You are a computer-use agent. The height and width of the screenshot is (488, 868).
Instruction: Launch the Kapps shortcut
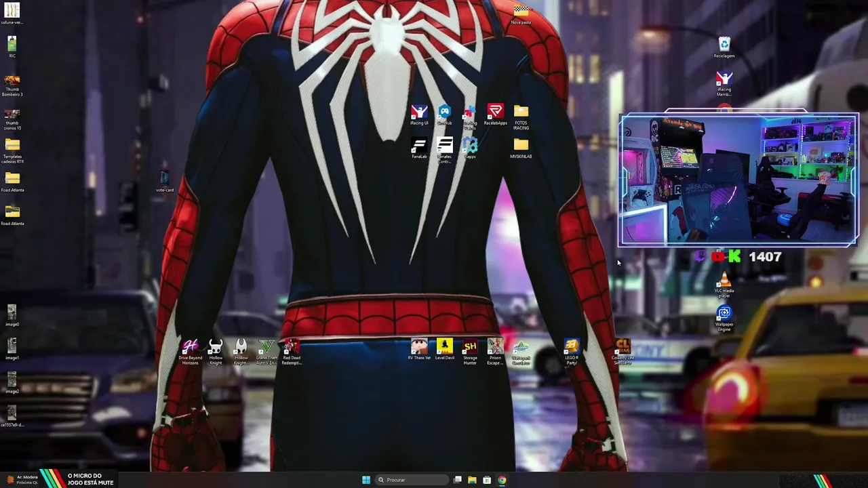pos(470,148)
